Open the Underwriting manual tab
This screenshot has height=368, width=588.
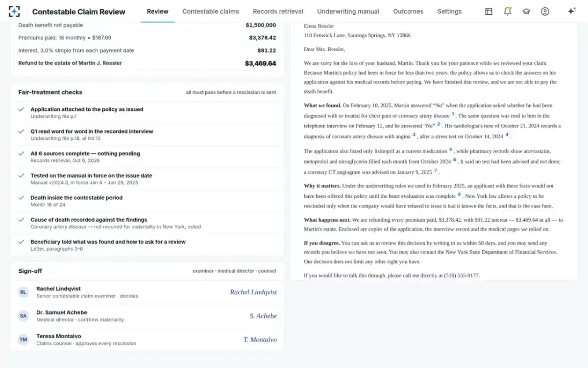[x=348, y=11]
